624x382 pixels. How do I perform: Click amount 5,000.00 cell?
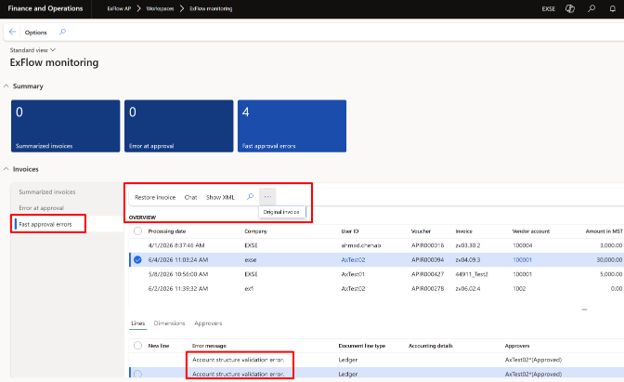tap(611, 274)
